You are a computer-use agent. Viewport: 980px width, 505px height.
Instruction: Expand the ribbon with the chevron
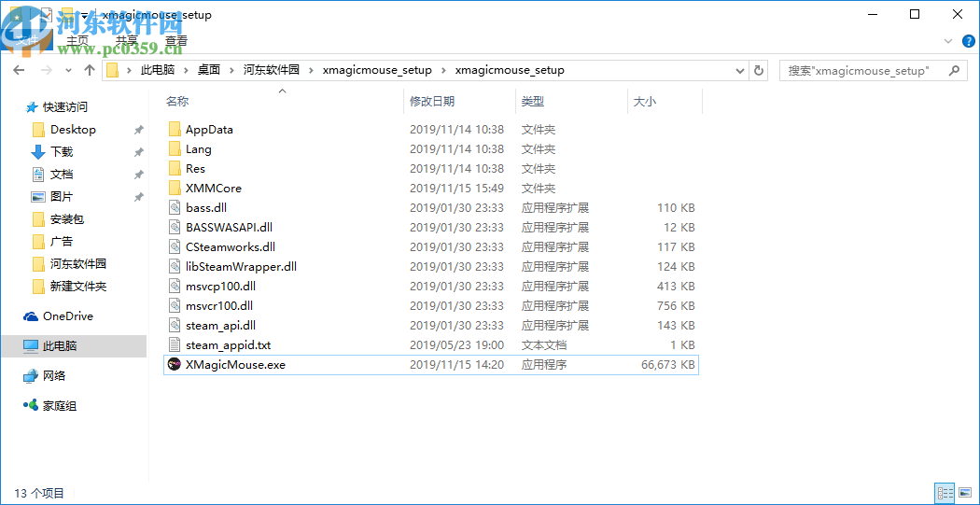[x=949, y=41]
